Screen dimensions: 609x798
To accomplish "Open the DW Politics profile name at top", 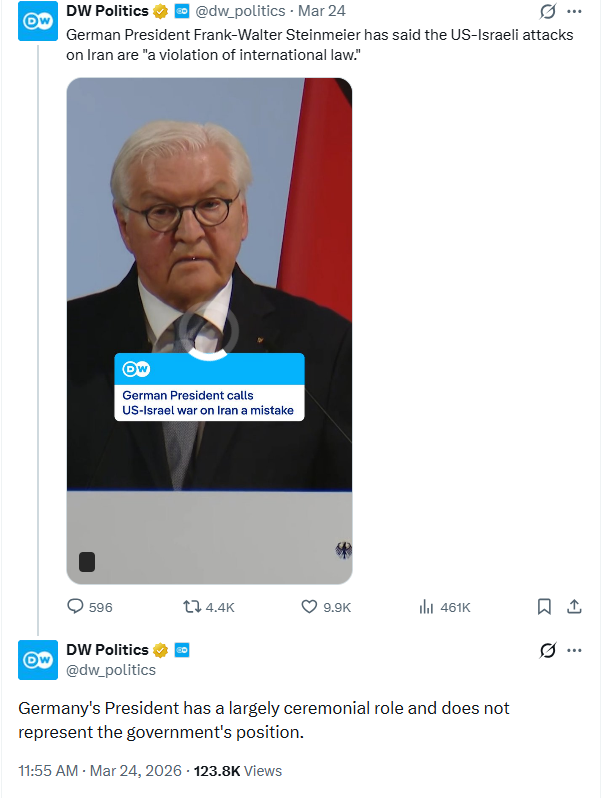I will pyautogui.click(x=107, y=12).
